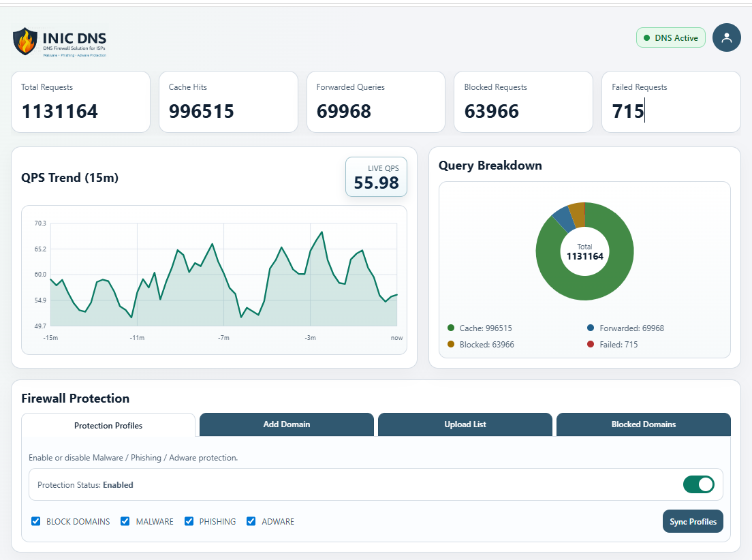
Task: Open the user profile avatar icon
Action: click(x=726, y=37)
